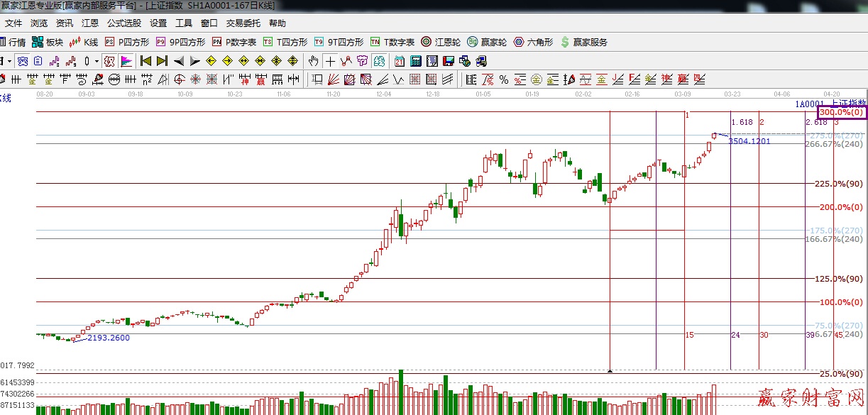Select the 300.0%(0) level label on chart
Screen dimensions: 868x415
point(841,113)
